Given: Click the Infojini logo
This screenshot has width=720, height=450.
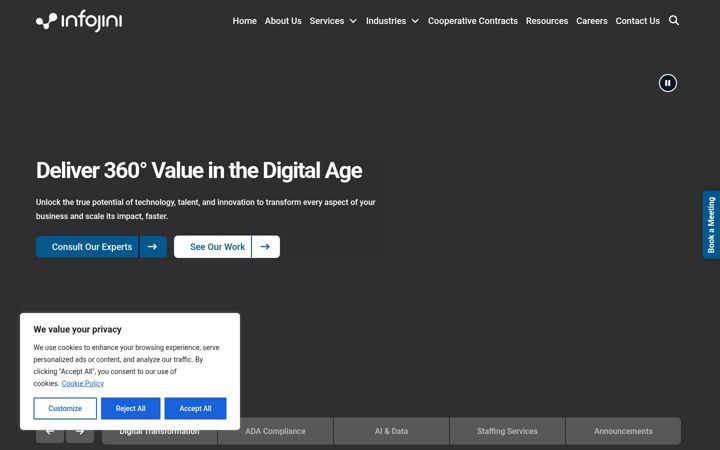Looking at the screenshot, I should click(79, 21).
